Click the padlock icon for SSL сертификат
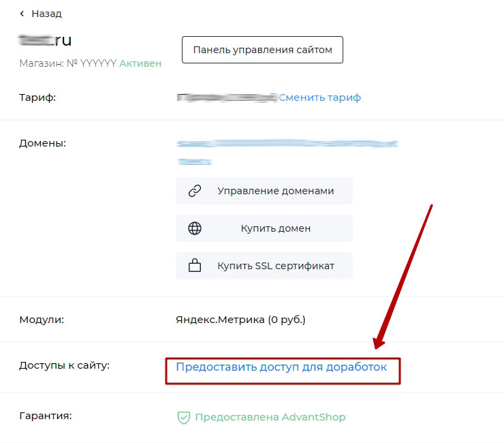 click(195, 266)
